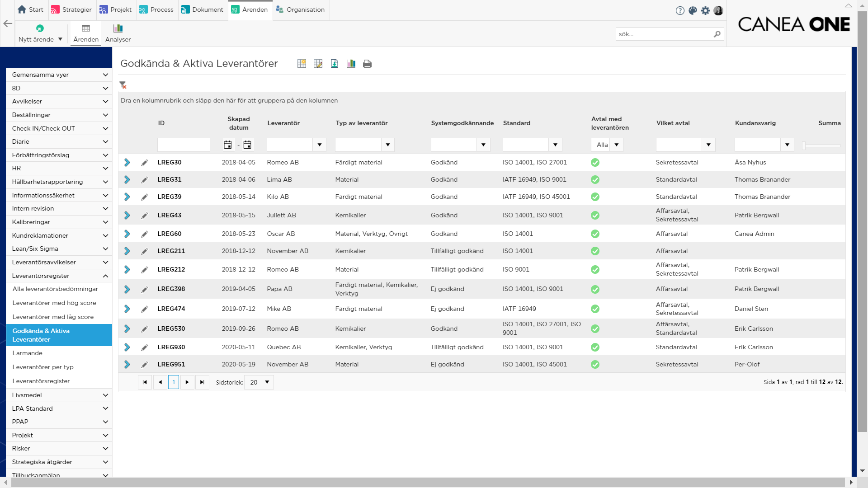Clear filters with the funnel icon
Screen dimensions: 868x488
coord(123,85)
